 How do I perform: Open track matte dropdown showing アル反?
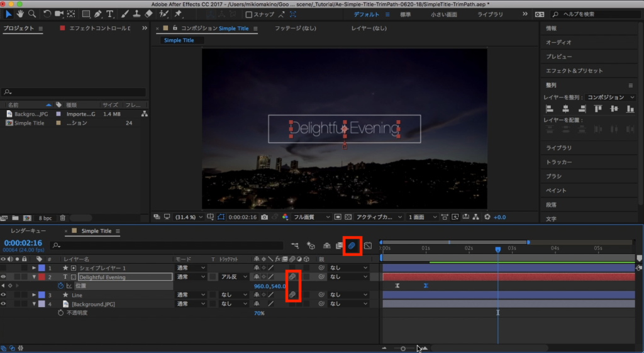tap(233, 277)
